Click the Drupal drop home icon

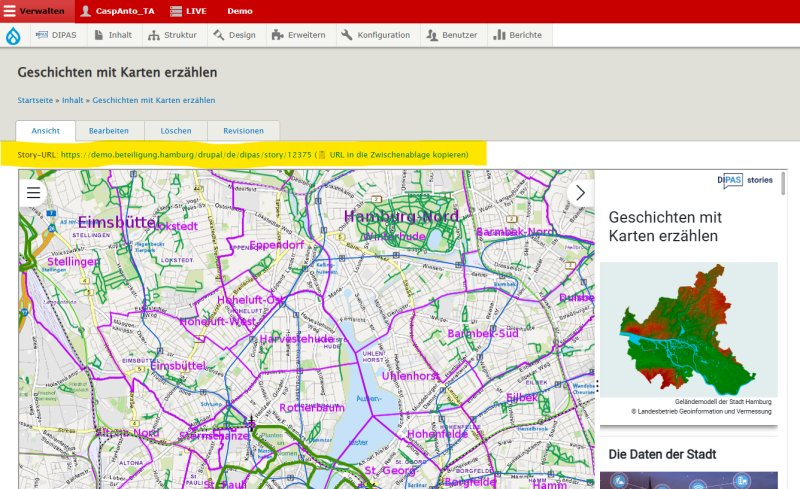tap(13, 36)
